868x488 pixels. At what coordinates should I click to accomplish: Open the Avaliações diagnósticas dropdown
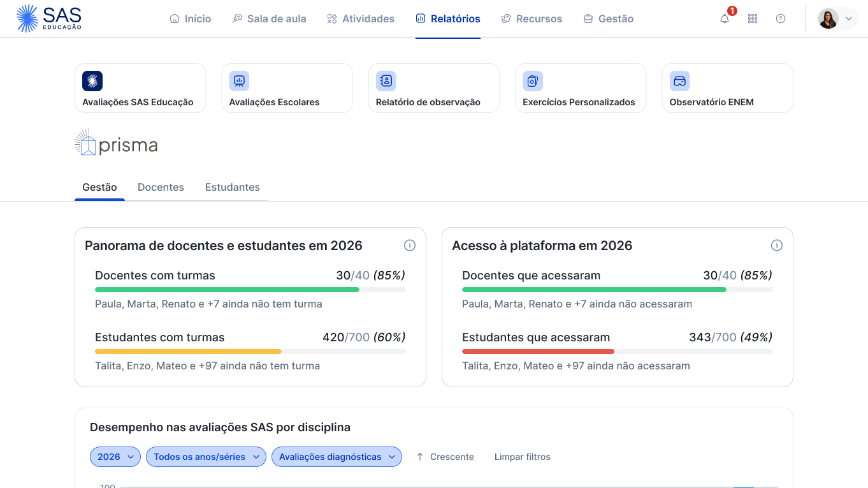coord(336,457)
